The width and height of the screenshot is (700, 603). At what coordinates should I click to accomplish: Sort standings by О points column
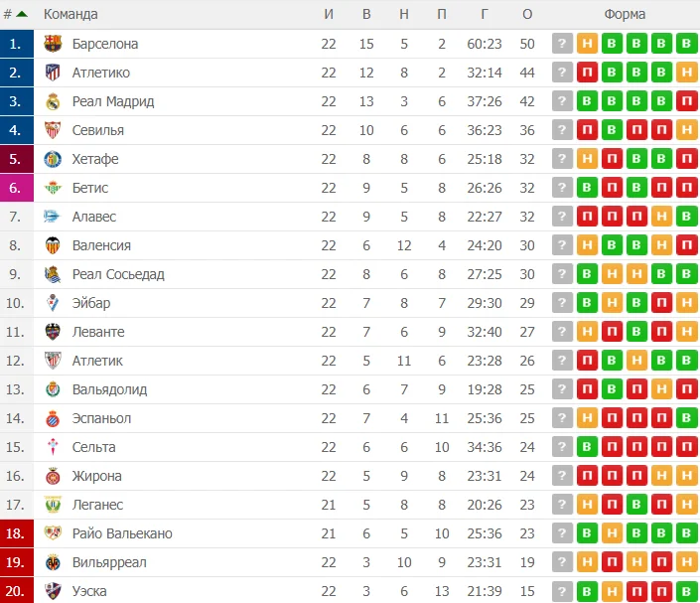pos(526,14)
